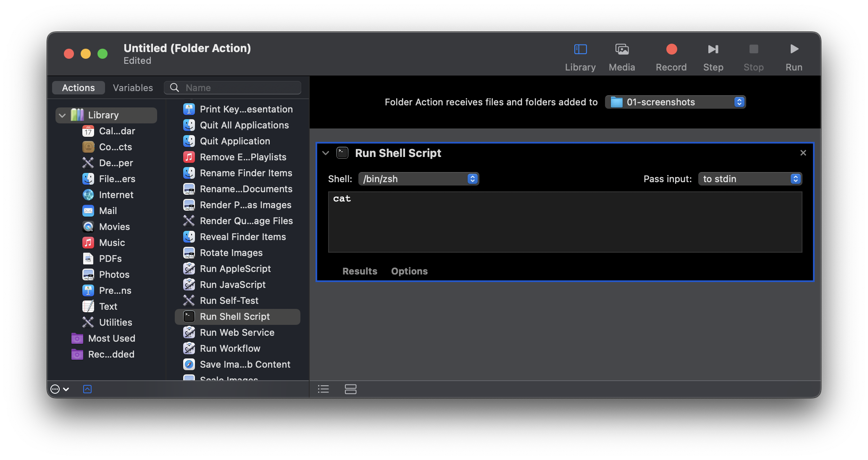Select the Photos library category
The image size is (868, 460).
coord(114,274)
